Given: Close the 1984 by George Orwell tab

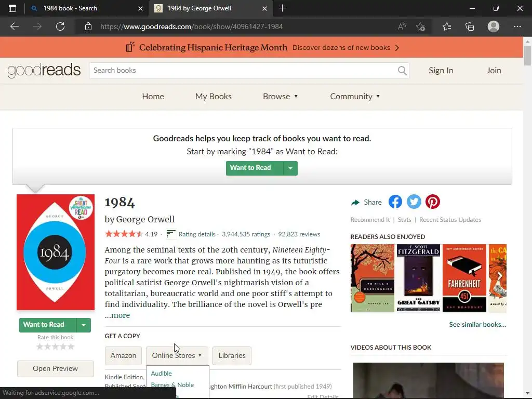Looking at the screenshot, I should pyautogui.click(x=264, y=8).
